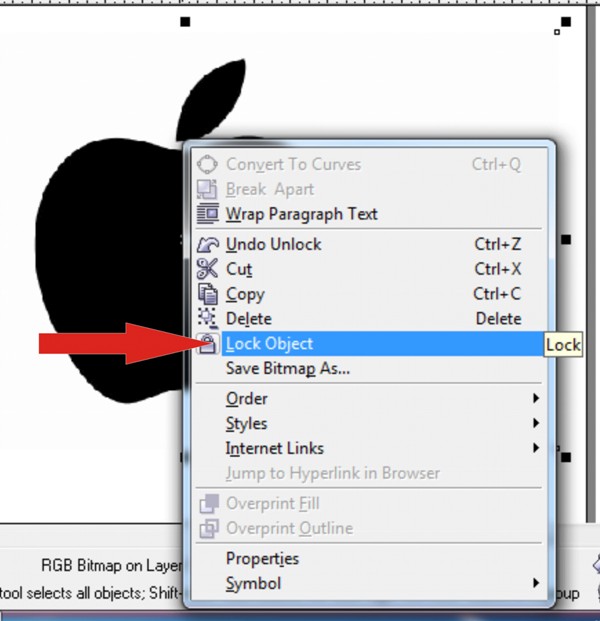Click the Overprint Outline icon
Viewport: 600px width, 621px height.
(x=209, y=528)
